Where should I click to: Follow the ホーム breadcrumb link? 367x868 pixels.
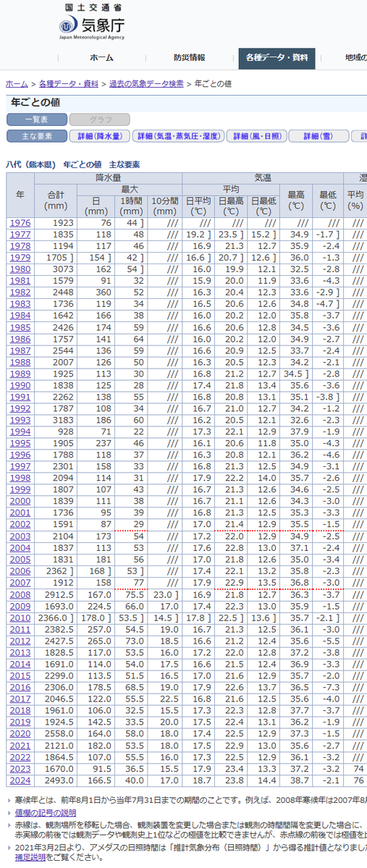pos(17,84)
